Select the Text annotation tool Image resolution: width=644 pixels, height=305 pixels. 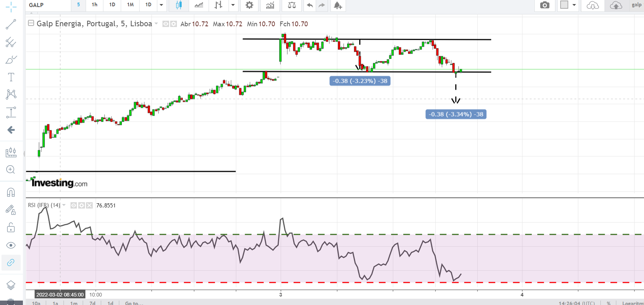tap(11, 77)
